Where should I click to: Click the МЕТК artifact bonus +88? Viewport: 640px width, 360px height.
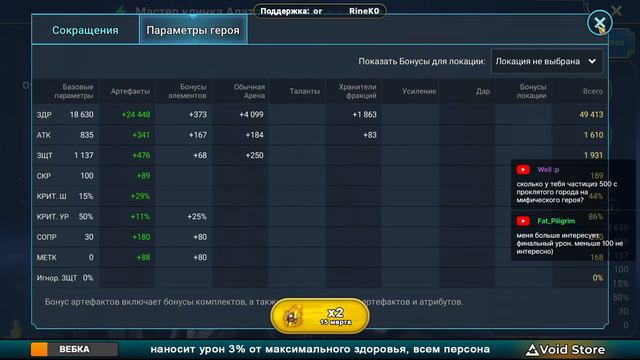[x=143, y=258]
